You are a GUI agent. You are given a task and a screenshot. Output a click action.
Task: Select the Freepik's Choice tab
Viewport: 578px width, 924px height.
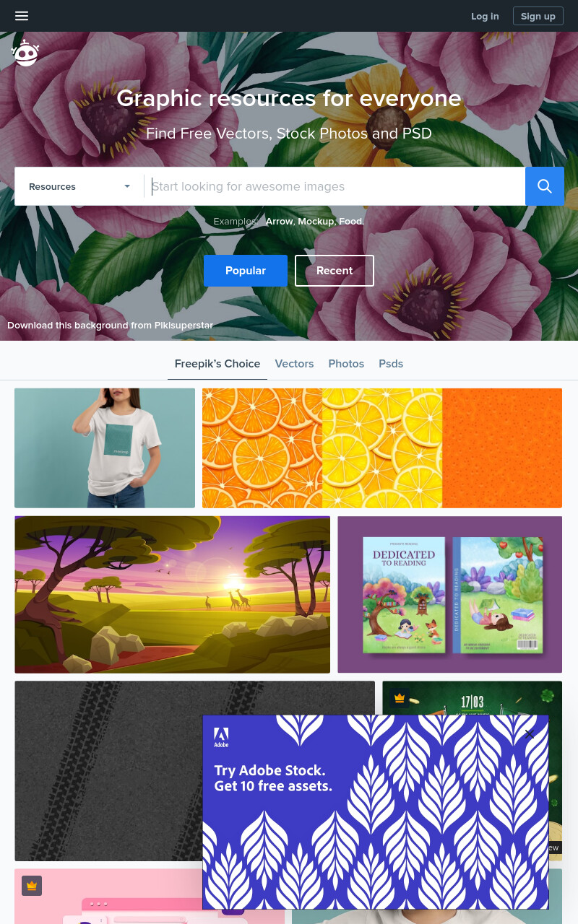(217, 364)
